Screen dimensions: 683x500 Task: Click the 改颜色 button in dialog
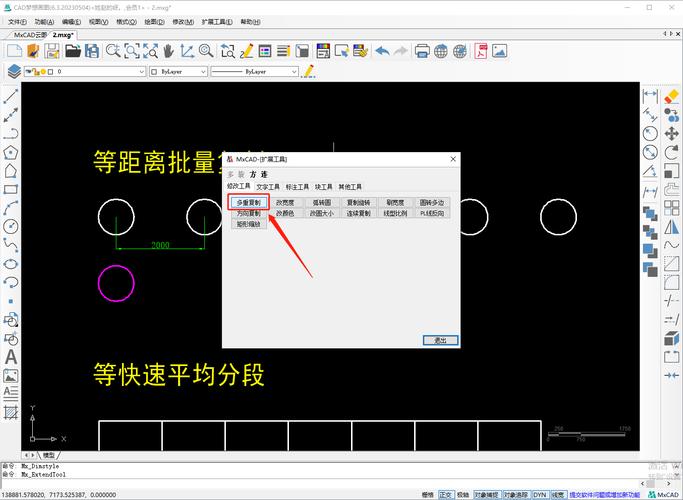(285, 213)
